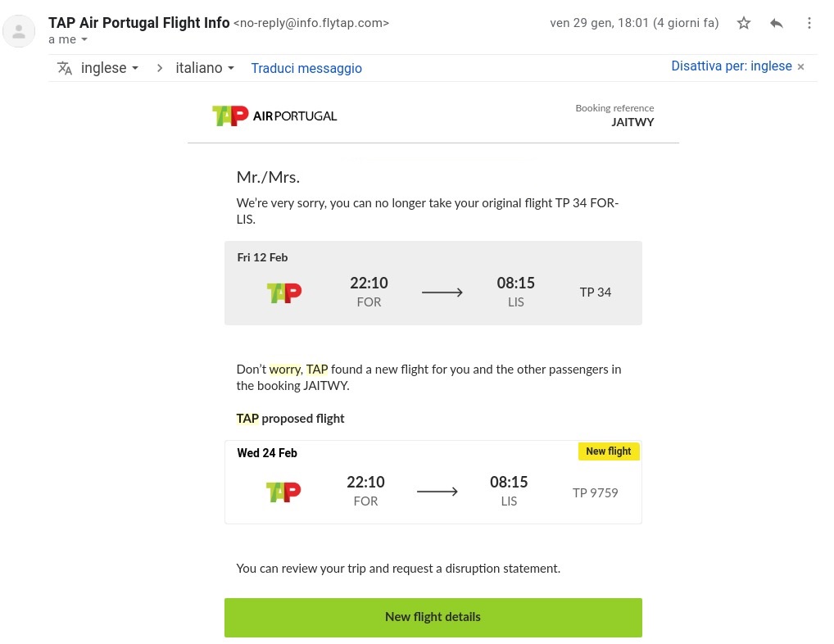The width and height of the screenshot is (834, 644).
Task: Open the 'italiano' target language dropdown
Action: [205, 68]
